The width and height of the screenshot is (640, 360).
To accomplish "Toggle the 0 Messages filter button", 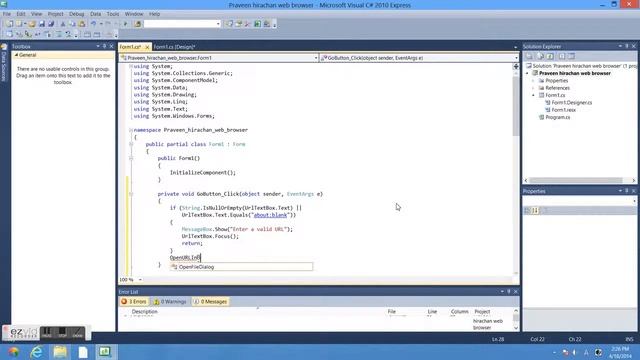I will (210, 302).
